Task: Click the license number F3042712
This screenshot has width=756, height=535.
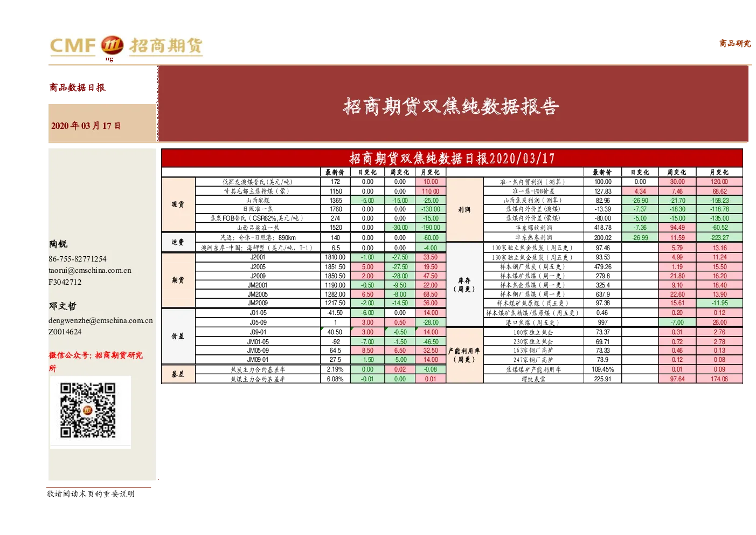Action: 65,282
